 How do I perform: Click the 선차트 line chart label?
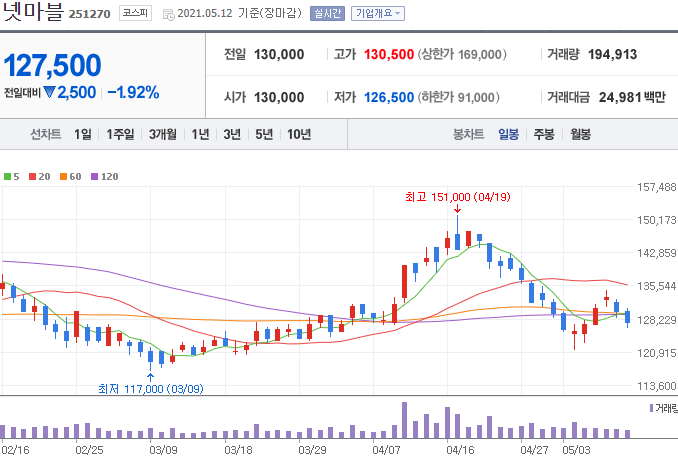click(x=45, y=134)
